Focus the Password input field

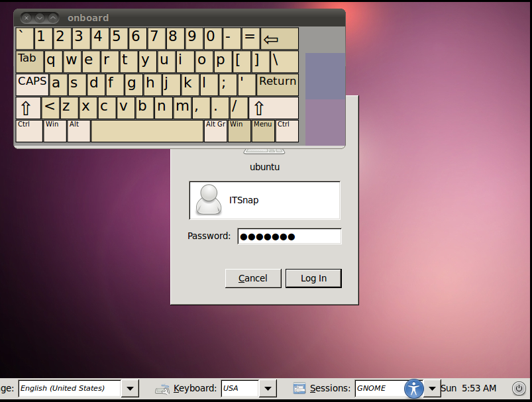pyautogui.click(x=290, y=236)
